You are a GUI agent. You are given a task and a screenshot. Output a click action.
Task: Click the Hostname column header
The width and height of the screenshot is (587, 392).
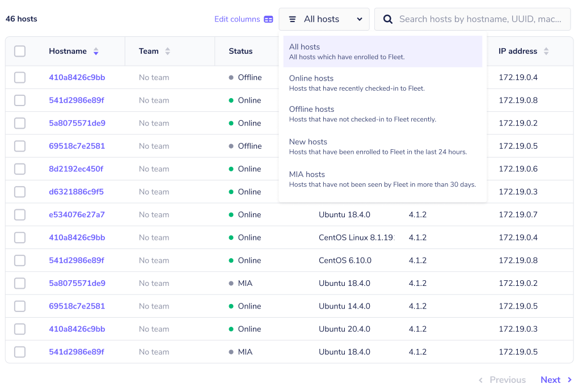pos(67,51)
